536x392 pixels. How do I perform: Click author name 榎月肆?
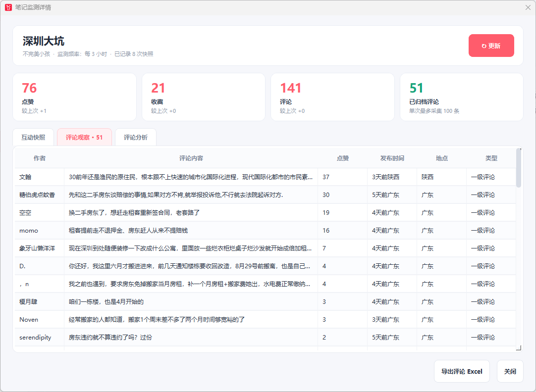(x=28, y=302)
